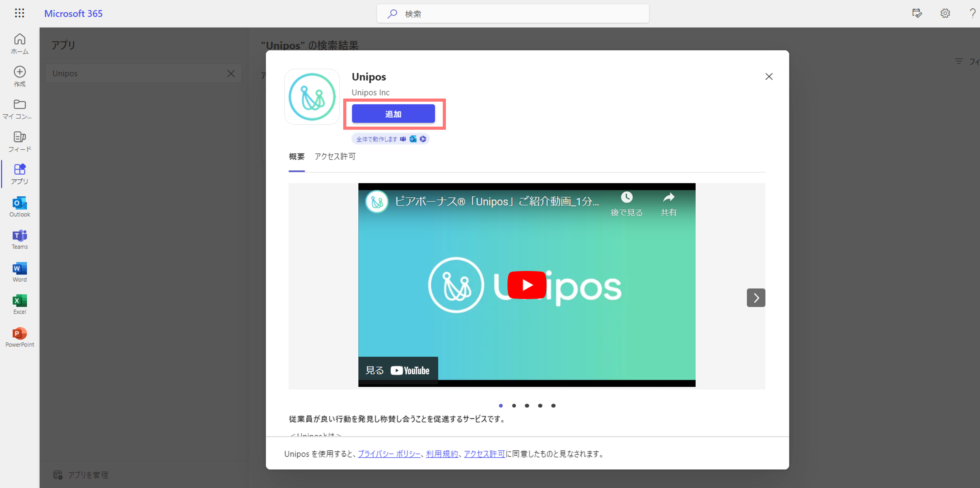The image size is (980, 488).
Task: Go to Home in the left sidebar
Action: [x=19, y=44]
